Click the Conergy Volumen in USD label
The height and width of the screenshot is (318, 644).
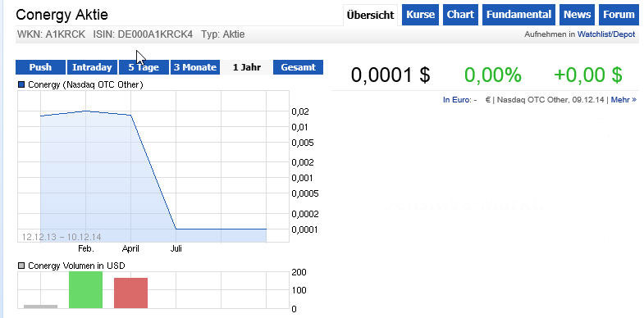click(x=76, y=266)
